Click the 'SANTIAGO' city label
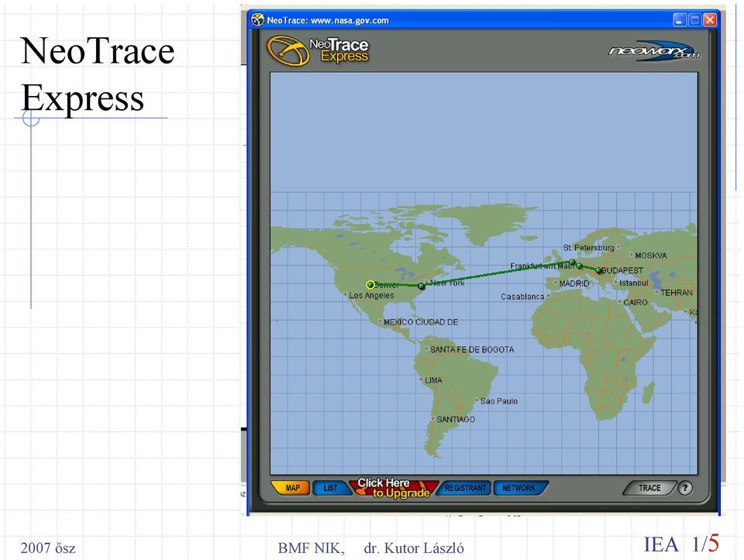Screen dimensions: 744x560 (456, 419)
